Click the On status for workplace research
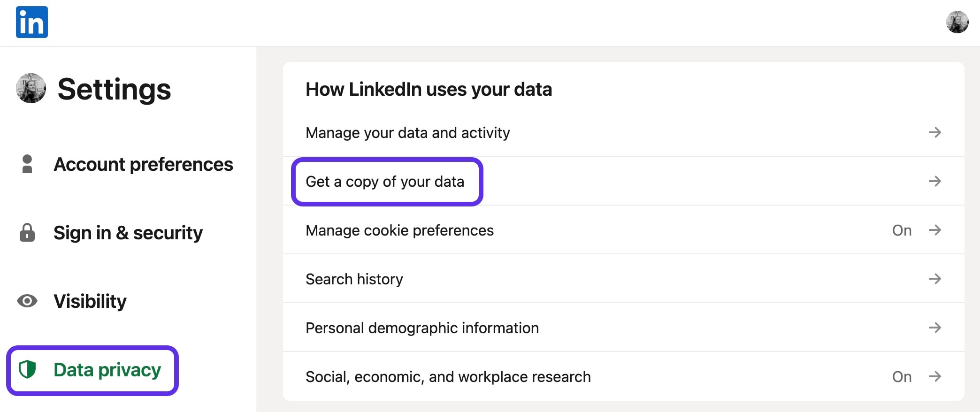The width and height of the screenshot is (980, 412). click(x=902, y=377)
